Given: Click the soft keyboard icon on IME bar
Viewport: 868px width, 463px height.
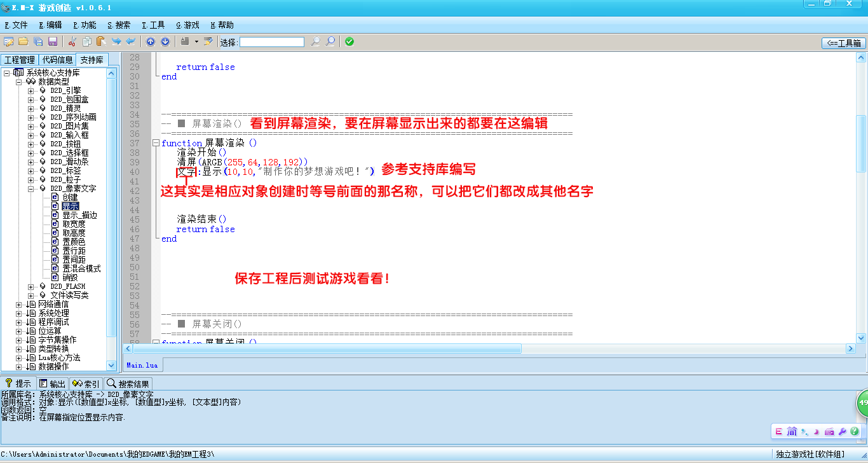Looking at the screenshot, I should (829, 431).
